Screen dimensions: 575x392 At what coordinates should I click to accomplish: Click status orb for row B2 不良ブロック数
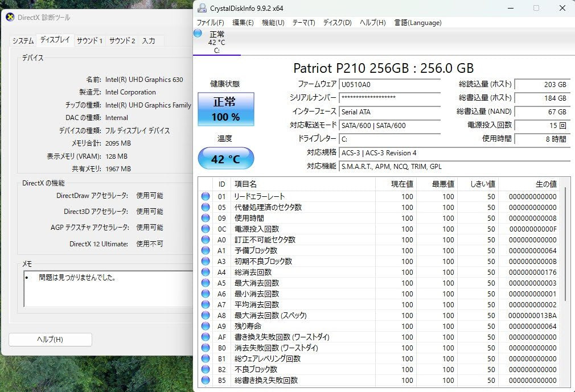coord(206,369)
